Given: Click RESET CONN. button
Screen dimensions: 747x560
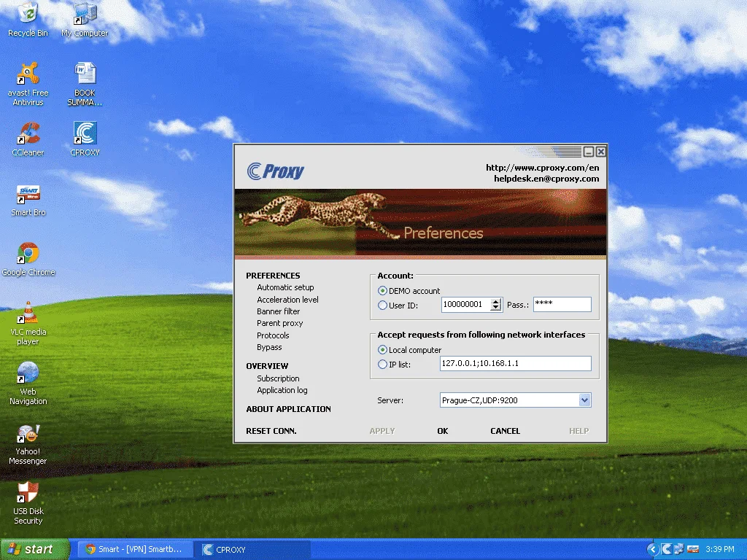Looking at the screenshot, I should tap(271, 431).
